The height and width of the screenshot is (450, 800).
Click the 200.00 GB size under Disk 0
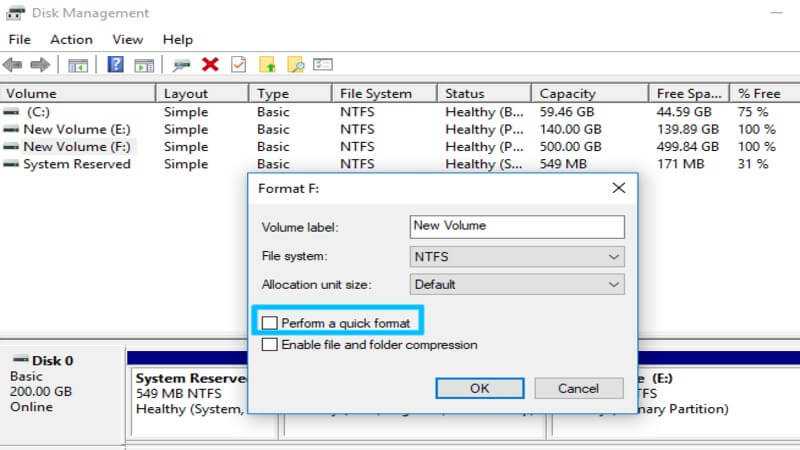(41, 391)
